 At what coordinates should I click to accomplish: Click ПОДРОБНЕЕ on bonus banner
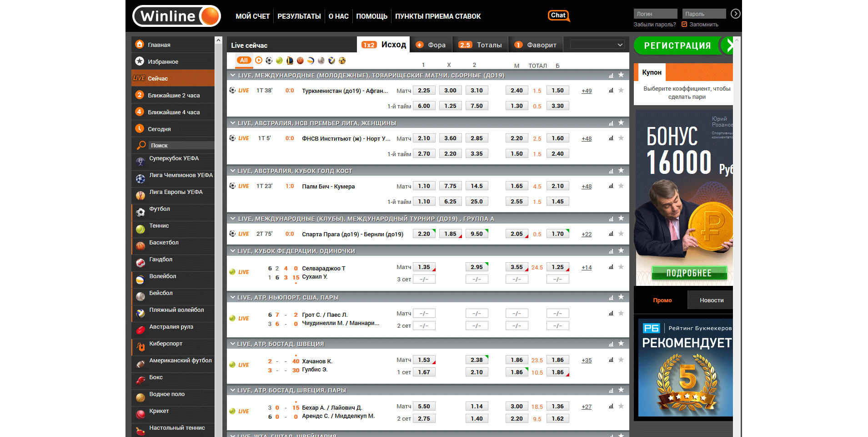pos(689,273)
